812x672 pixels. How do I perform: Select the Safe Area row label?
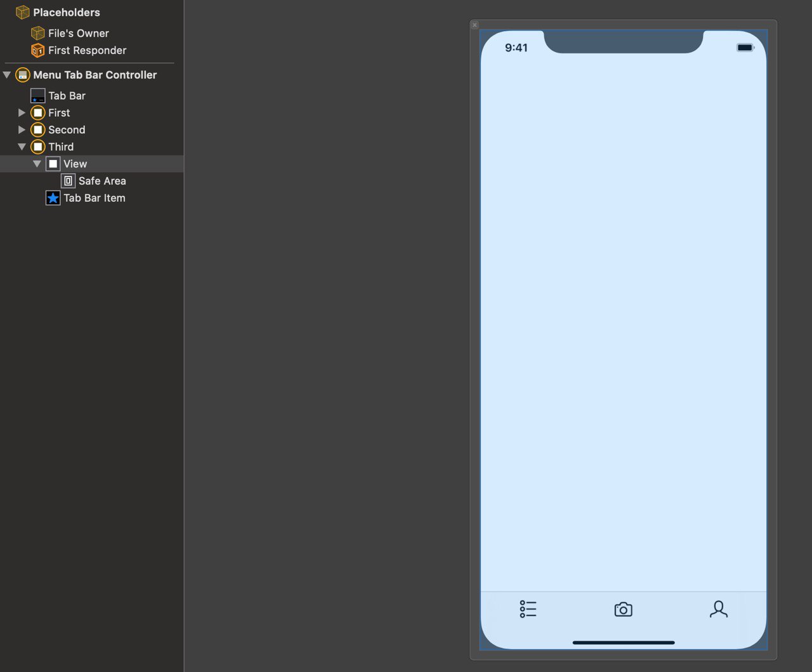point(102,181)
